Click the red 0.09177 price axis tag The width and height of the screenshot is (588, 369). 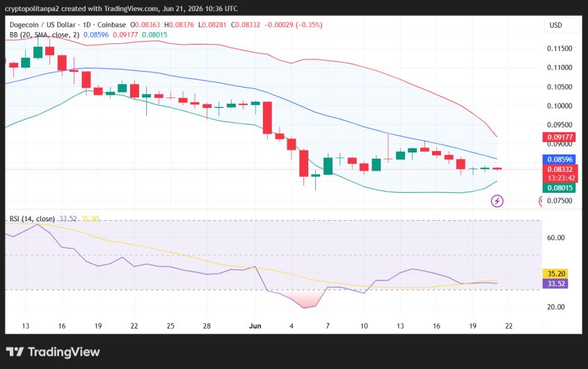pyautogui.click(x=559, y=137)
